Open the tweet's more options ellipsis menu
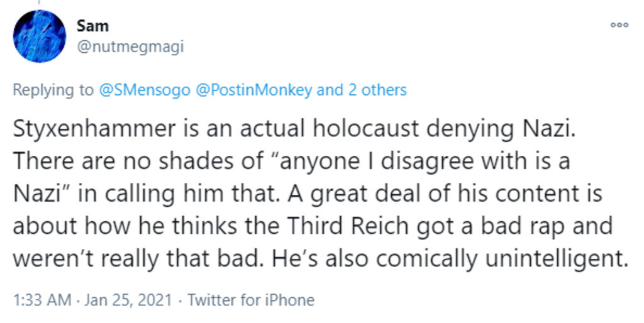The width and height of the screenshot is (644, 323). (619, 25)
